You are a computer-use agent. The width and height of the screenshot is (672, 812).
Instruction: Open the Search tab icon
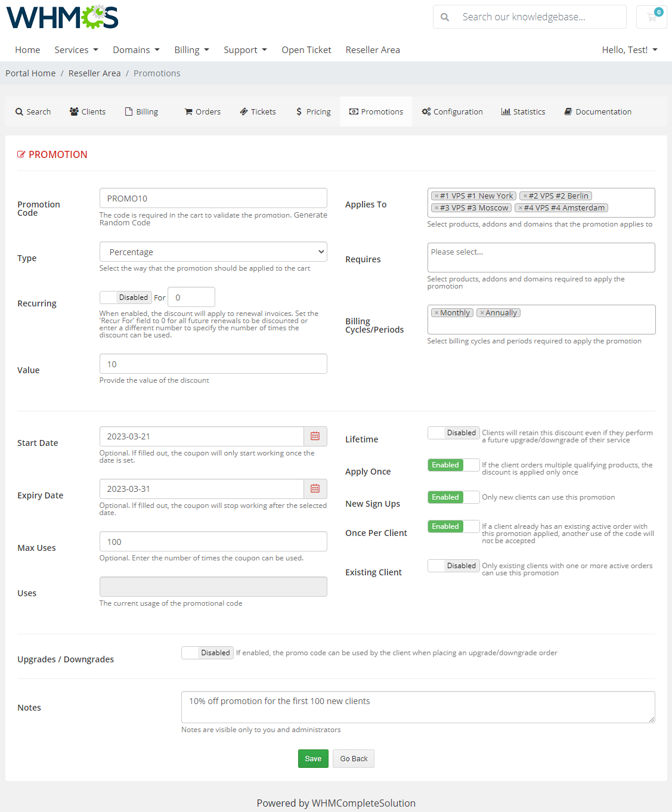(x=18, y=111)
